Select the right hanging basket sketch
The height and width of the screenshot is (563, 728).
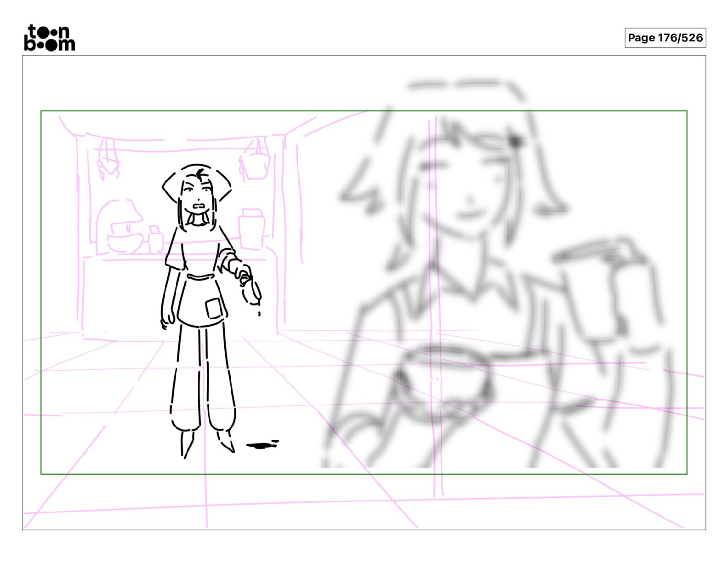[x=256, y=161]
